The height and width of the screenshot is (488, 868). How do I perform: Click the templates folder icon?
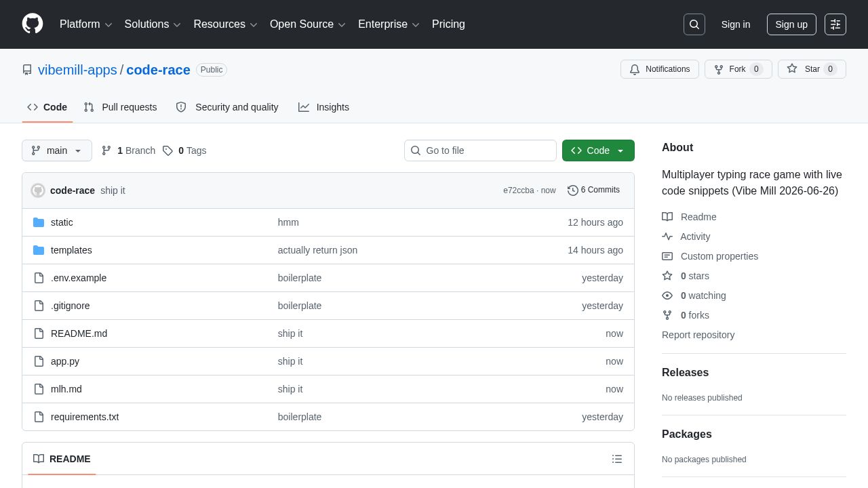click(39, 250)
